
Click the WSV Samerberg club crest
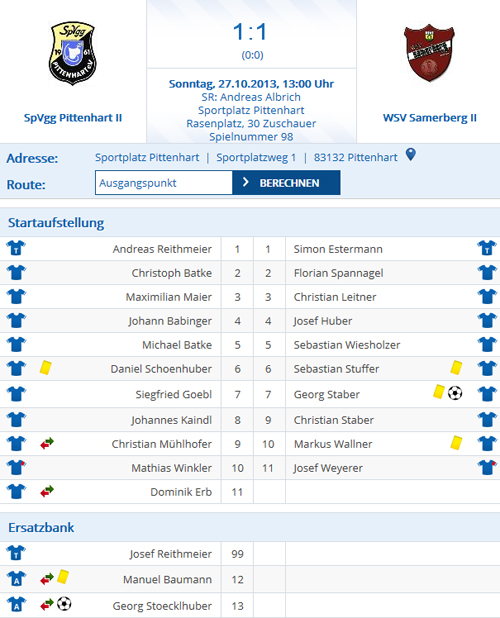coord(429,53)
